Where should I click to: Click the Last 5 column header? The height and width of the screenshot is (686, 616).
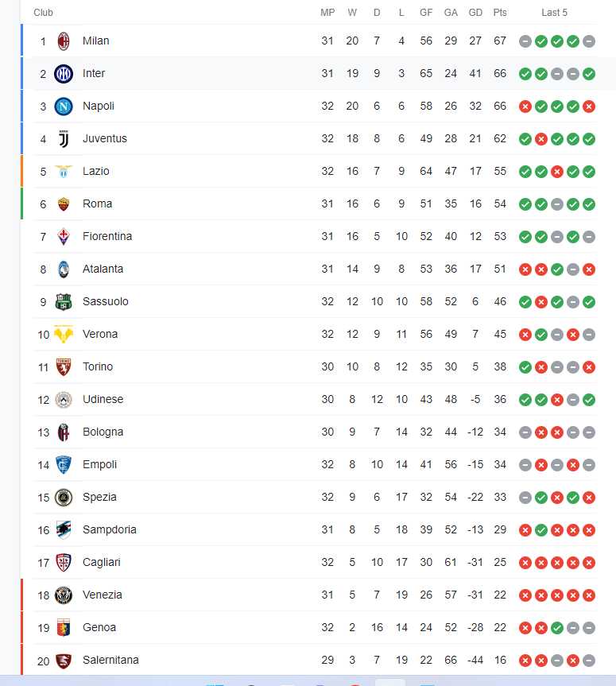(x=554, y=13)
